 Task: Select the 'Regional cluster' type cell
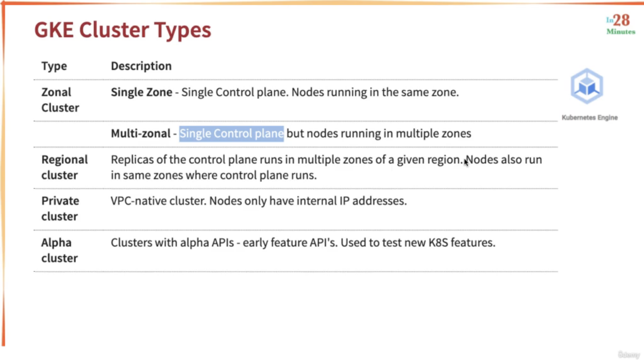click(64, 167)
